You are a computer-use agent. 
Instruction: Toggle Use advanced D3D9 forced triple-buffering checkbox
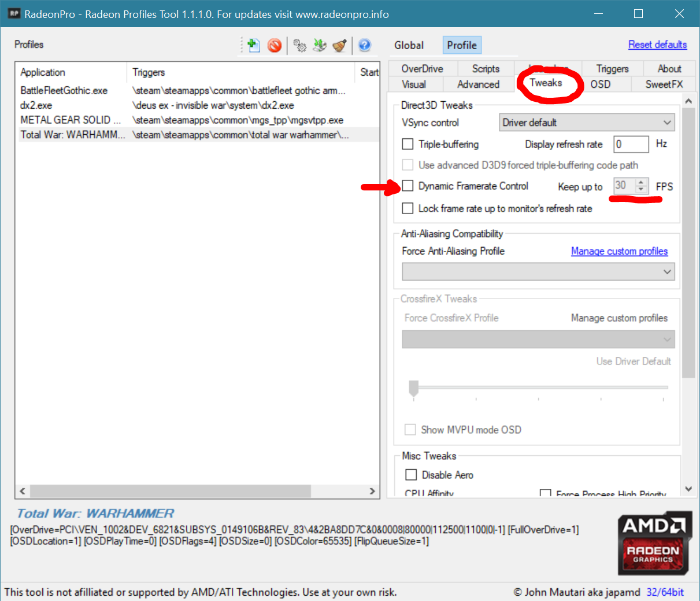click(408, 165)
